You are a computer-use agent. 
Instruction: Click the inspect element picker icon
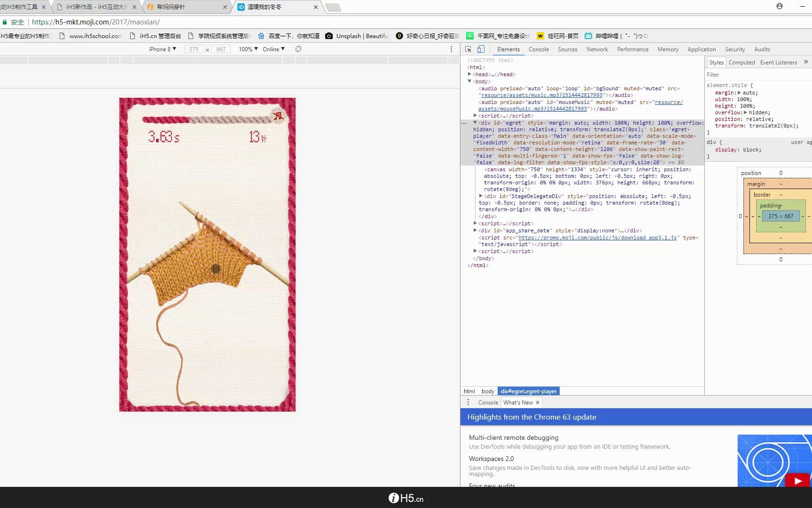468,49
